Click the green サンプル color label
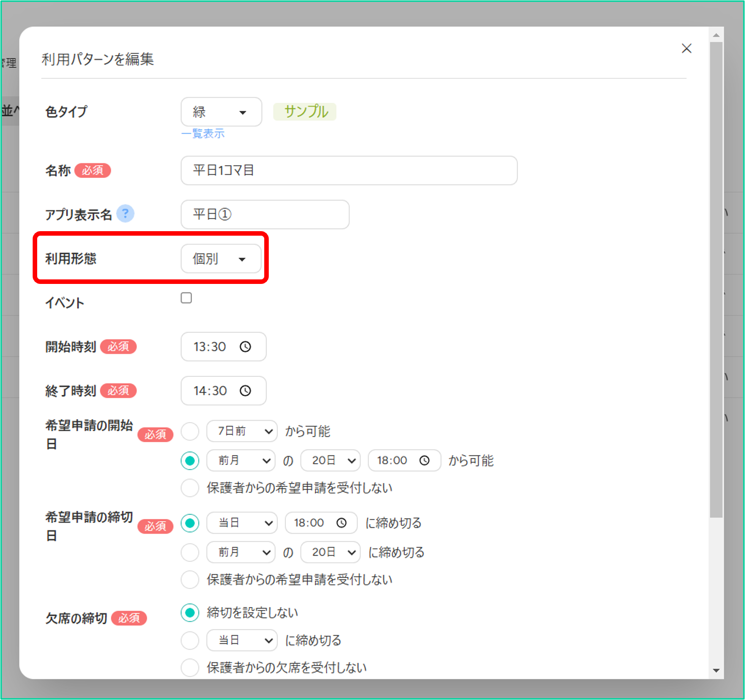 [305, 112]
